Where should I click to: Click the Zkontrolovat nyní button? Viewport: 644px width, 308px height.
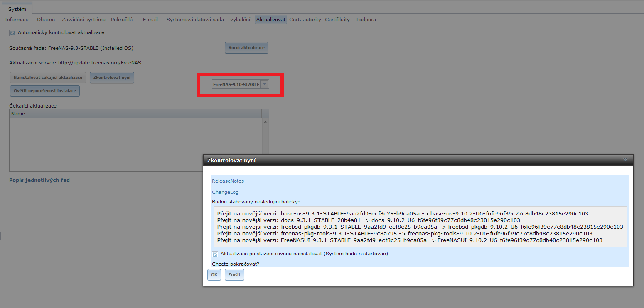click(x=112, y=78)
